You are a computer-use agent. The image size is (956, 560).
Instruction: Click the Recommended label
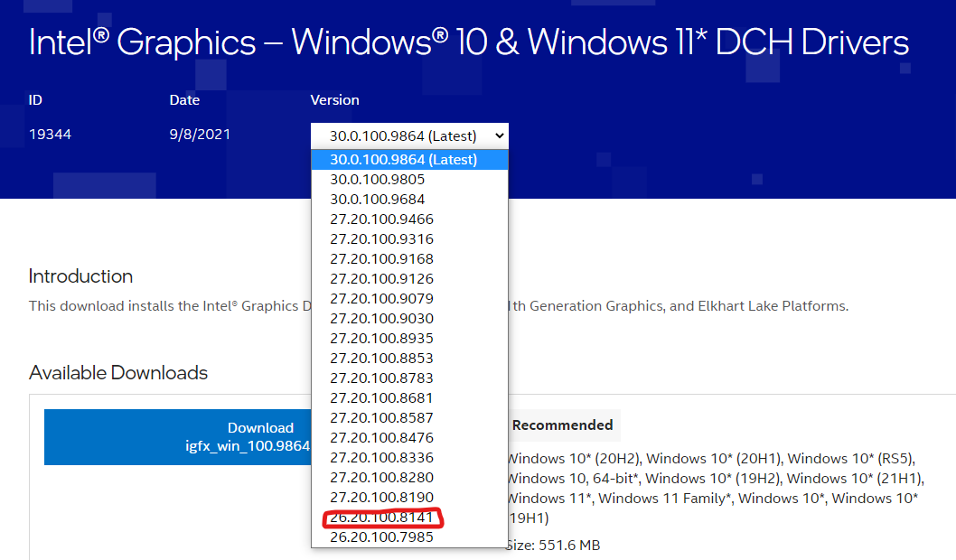562,425
